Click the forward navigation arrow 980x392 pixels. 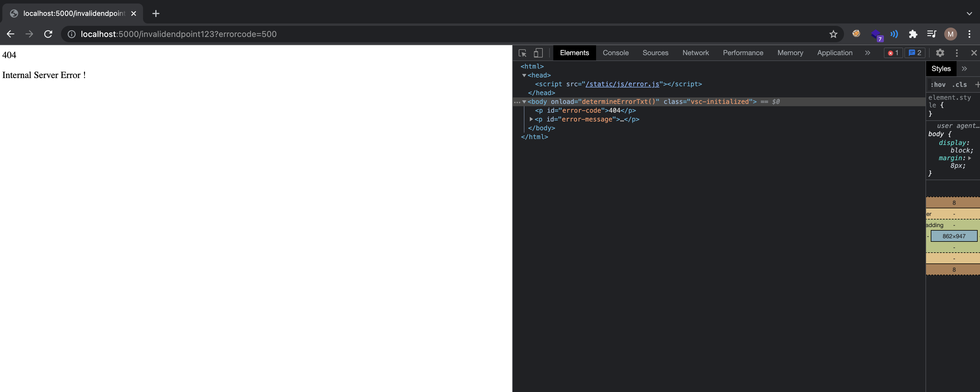pyautogui.click(x=29, y=34)
